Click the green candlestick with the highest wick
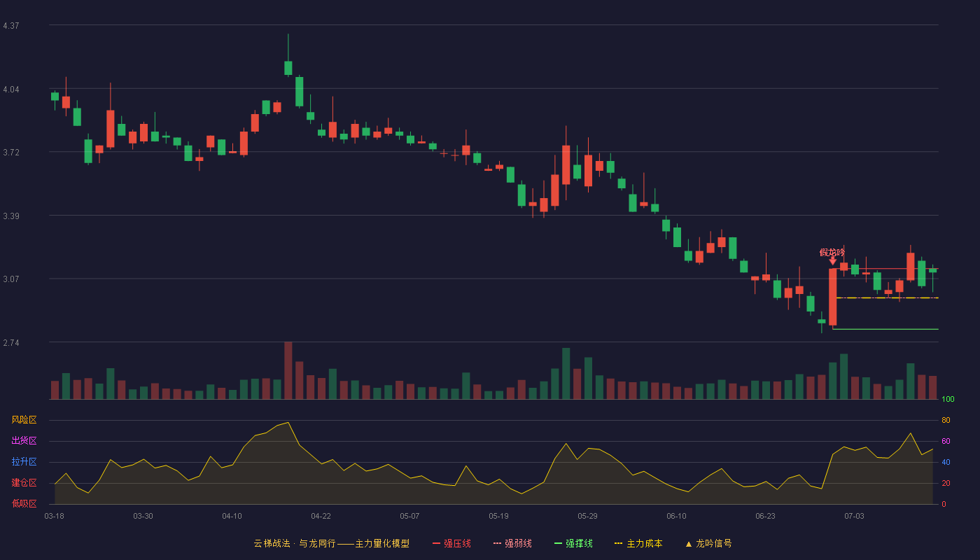 click(288, 67)
